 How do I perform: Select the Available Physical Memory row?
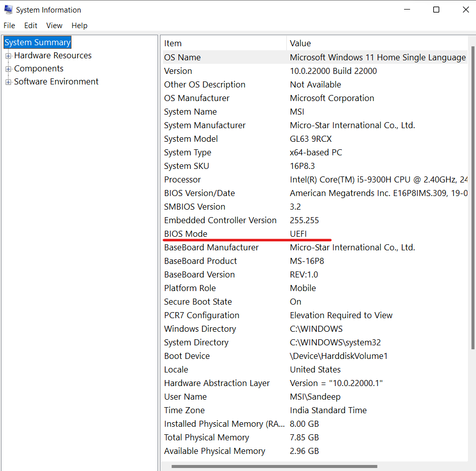tap(315, 451)
